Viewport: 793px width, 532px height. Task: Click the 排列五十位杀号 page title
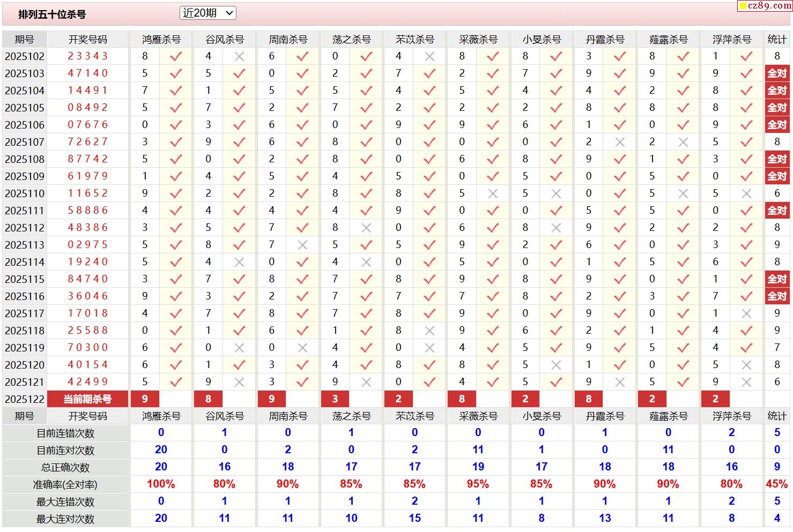[52, 14]
